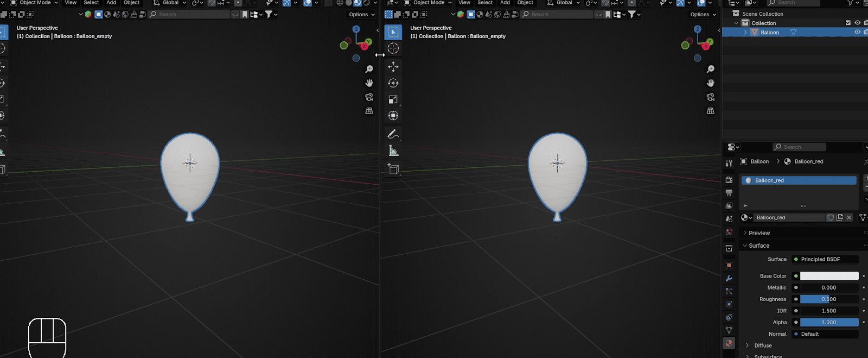Toggle Collection visibility eye icon
Image resolution: width=868 pixels, height=358 pixels.
pyautogui.click(x=858, y=23)
